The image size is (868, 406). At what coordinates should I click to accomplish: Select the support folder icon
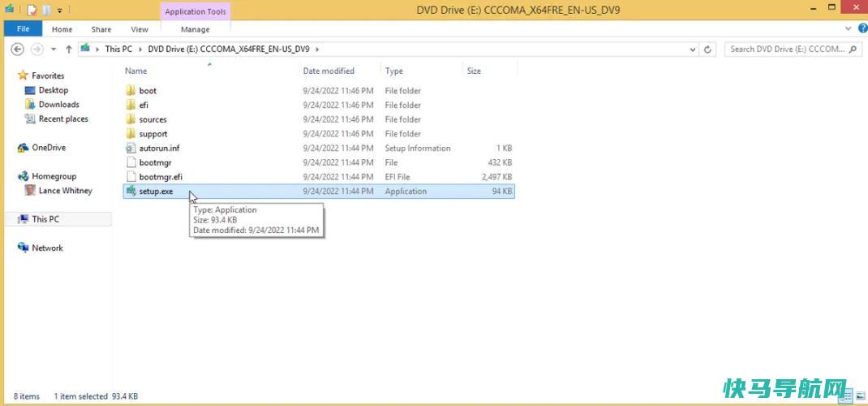pos(131,133)
